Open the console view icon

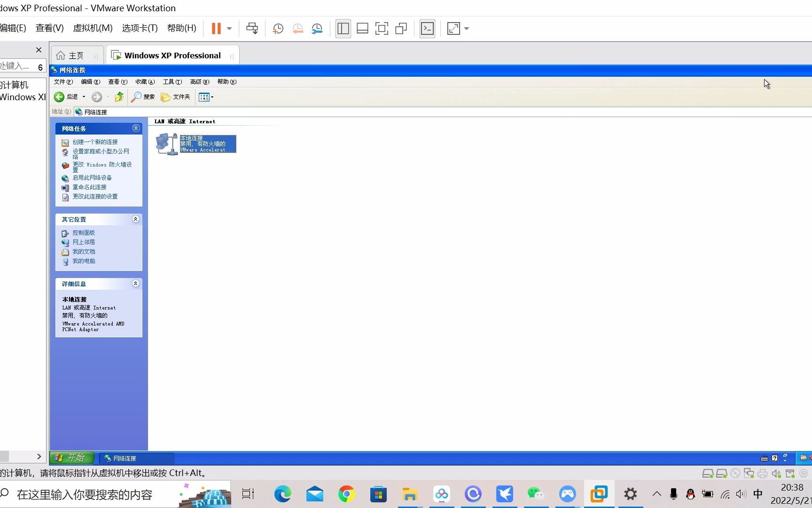click(427, 29)
